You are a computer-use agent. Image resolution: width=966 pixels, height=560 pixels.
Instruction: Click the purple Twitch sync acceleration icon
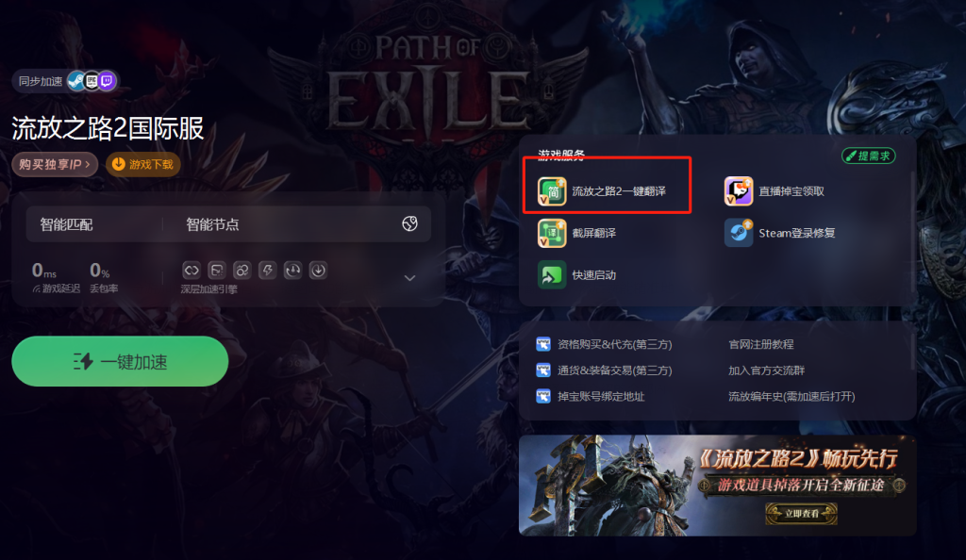108,81
